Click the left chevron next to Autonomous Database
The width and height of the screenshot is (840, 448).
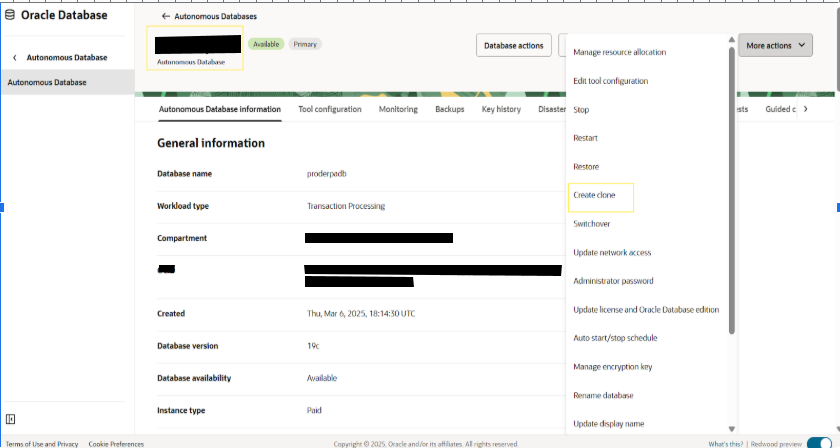pos(15,57)
